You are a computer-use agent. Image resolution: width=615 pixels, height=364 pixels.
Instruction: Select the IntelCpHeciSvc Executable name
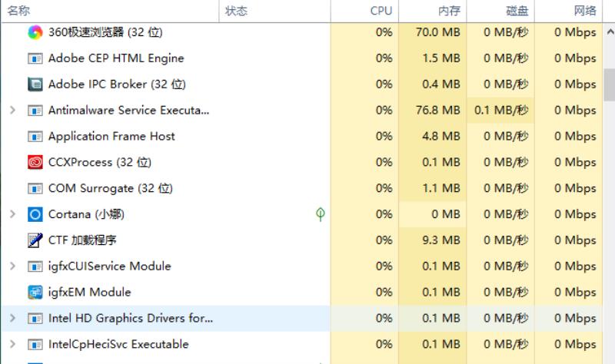[118, 344]
